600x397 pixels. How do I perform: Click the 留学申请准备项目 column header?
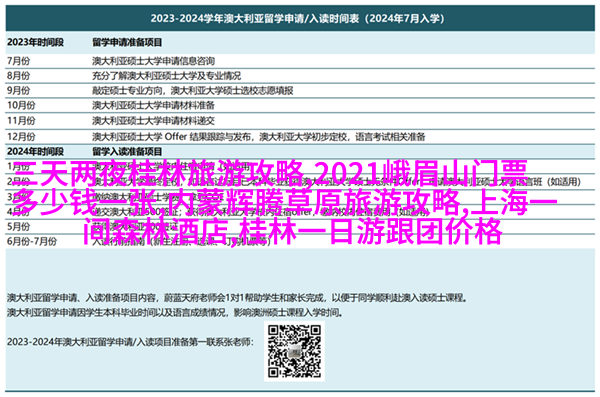click(127, 42)
